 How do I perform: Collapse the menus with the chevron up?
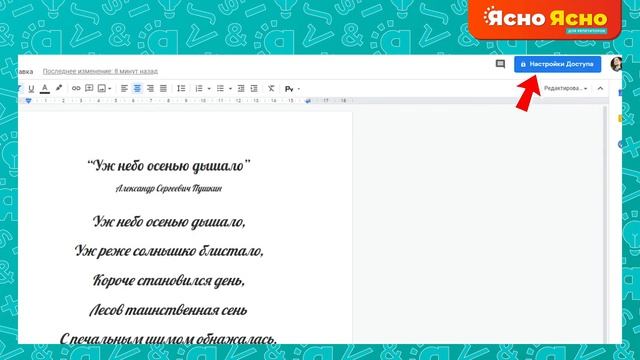pyautogui.click(x=600, y=88)
